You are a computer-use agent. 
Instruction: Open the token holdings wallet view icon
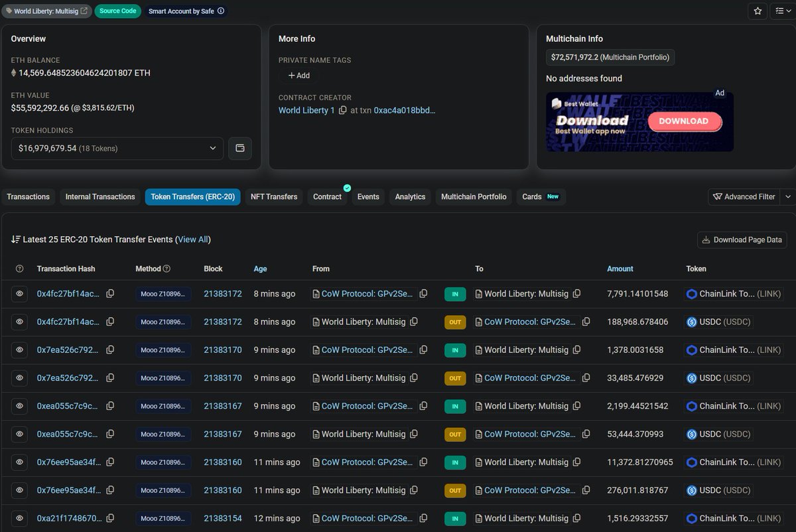[x=240, y=148]
